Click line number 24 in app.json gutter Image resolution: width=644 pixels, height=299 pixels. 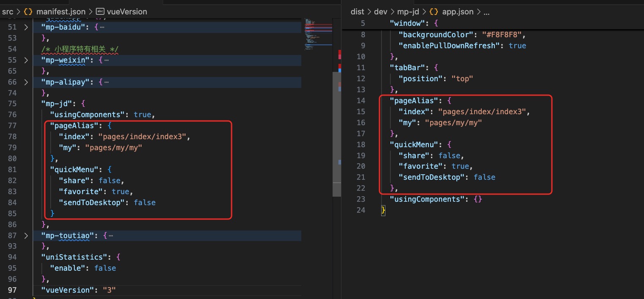tap(360, 210)
